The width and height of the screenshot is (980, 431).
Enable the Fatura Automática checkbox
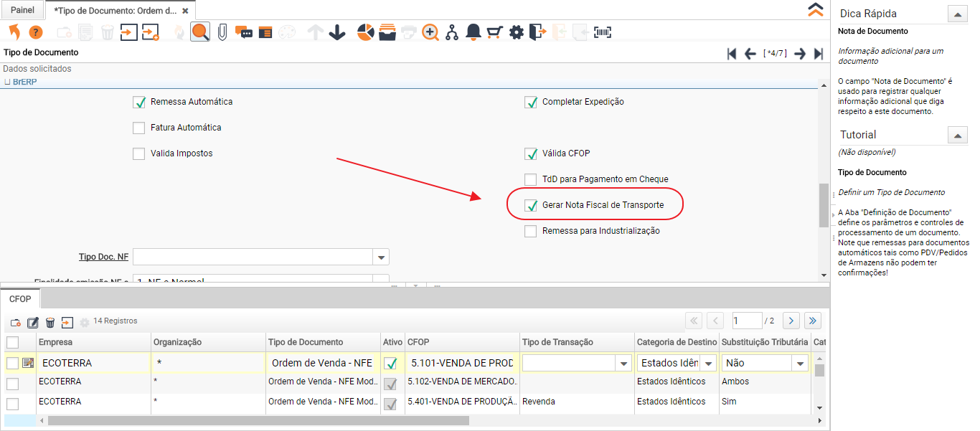pyautogui.click(x=139, y=128)
